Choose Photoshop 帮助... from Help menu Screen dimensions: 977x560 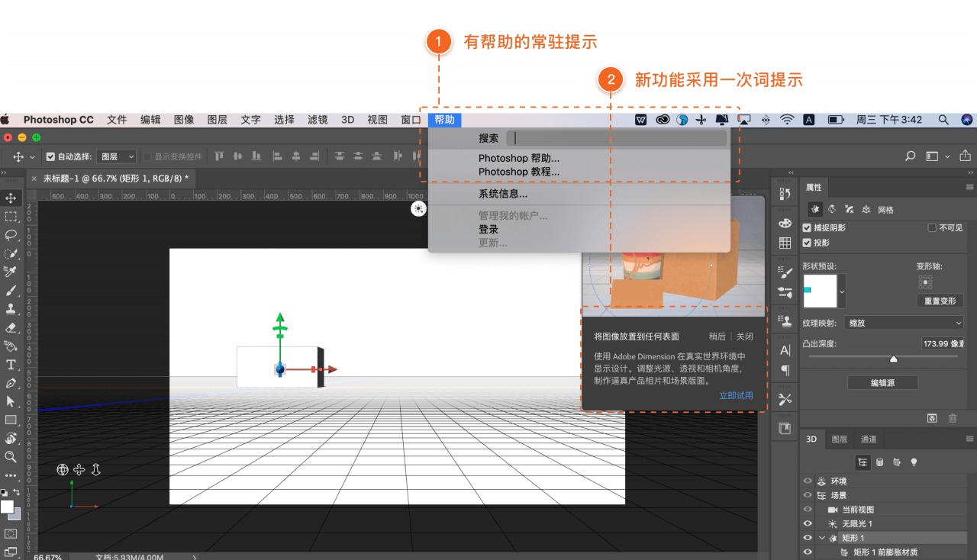point(519,159)
